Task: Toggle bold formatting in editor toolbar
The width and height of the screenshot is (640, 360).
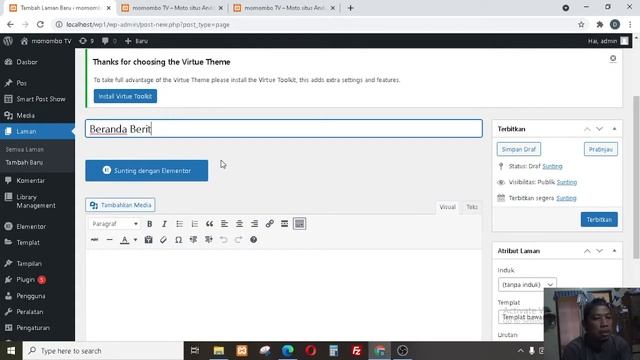Action: tap(149, 224)
